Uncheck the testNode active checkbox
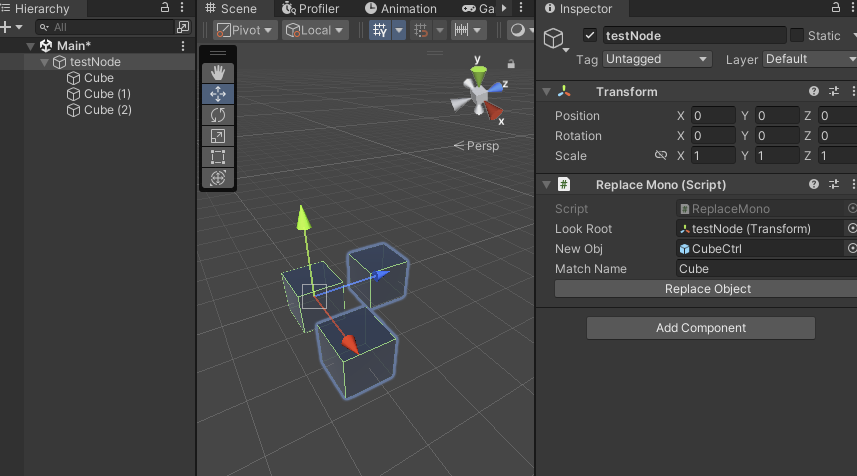The height and width of the screenshot is (476, 857). 589,36
